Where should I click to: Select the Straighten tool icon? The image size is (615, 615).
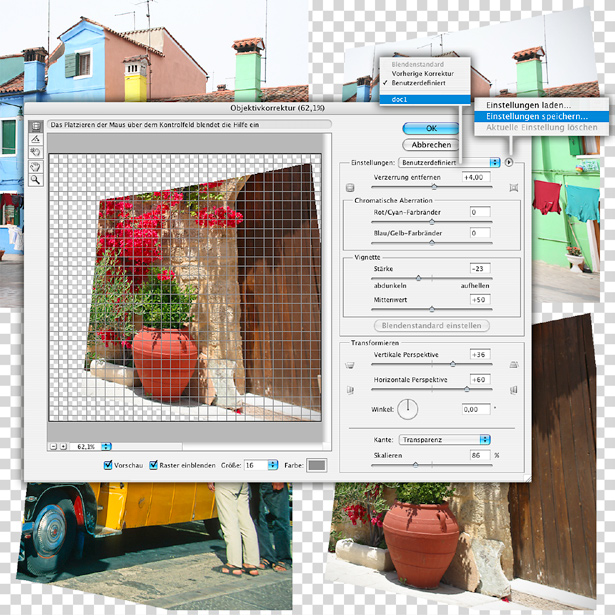pos(36,139)
